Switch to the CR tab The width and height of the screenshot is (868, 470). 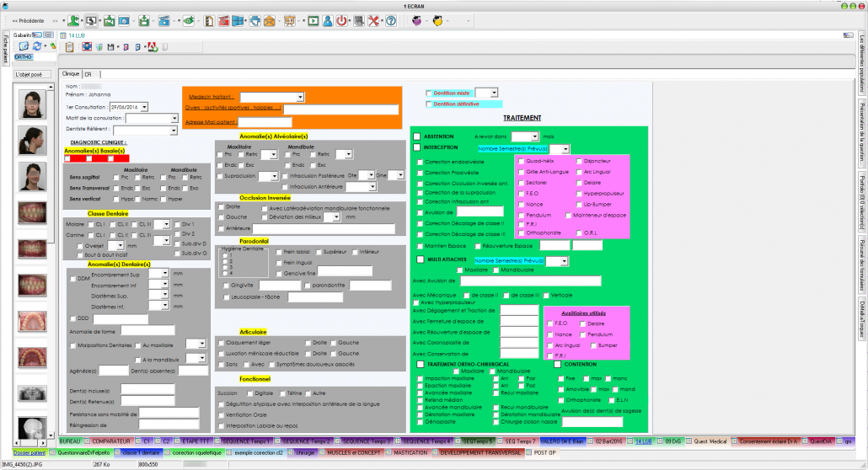click(x=88, y=74)
